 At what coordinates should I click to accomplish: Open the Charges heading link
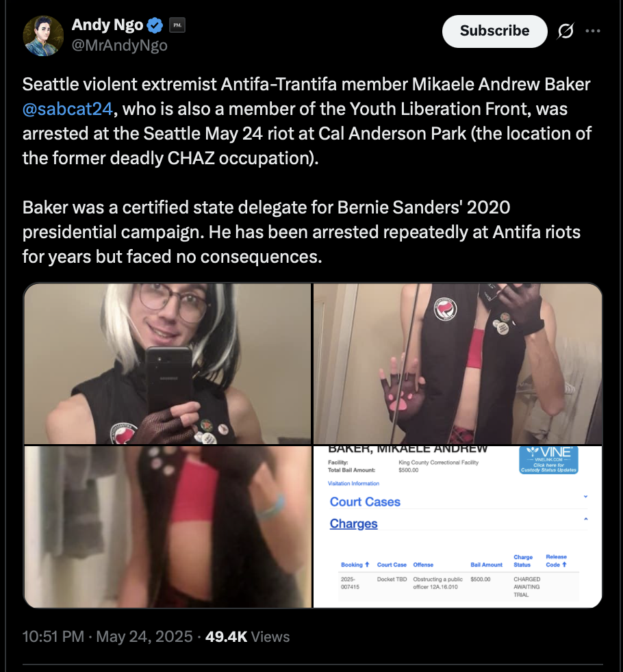354,524
